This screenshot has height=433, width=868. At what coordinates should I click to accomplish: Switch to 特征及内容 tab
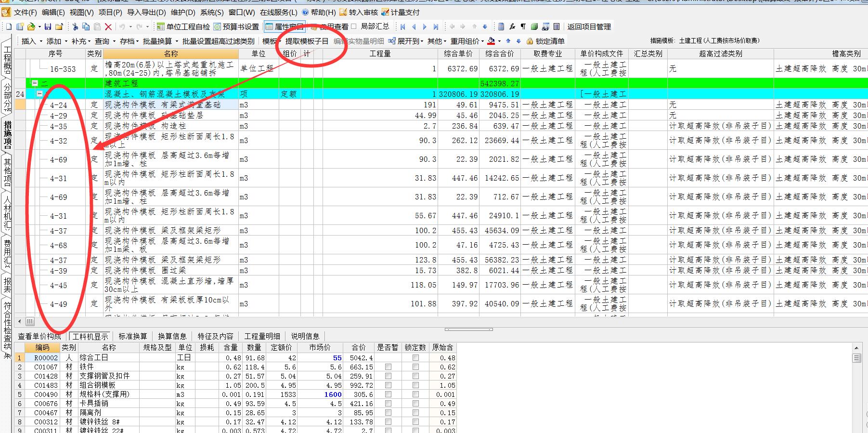click(x=215, y=336)
